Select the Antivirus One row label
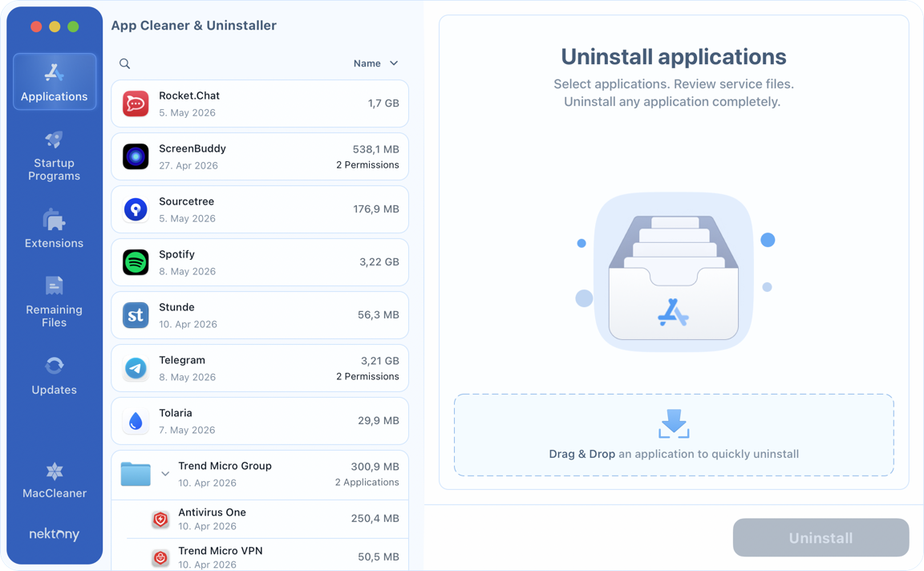924x571 pixels. [x=212, y=512]
